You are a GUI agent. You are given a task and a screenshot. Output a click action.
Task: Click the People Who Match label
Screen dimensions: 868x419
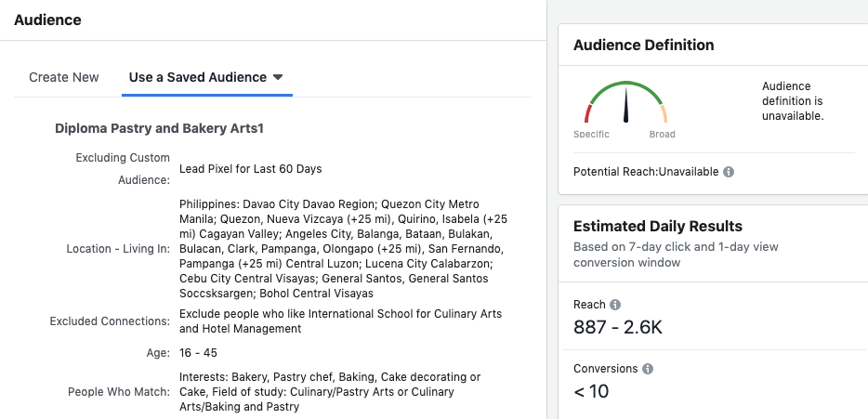click(119, 392)
